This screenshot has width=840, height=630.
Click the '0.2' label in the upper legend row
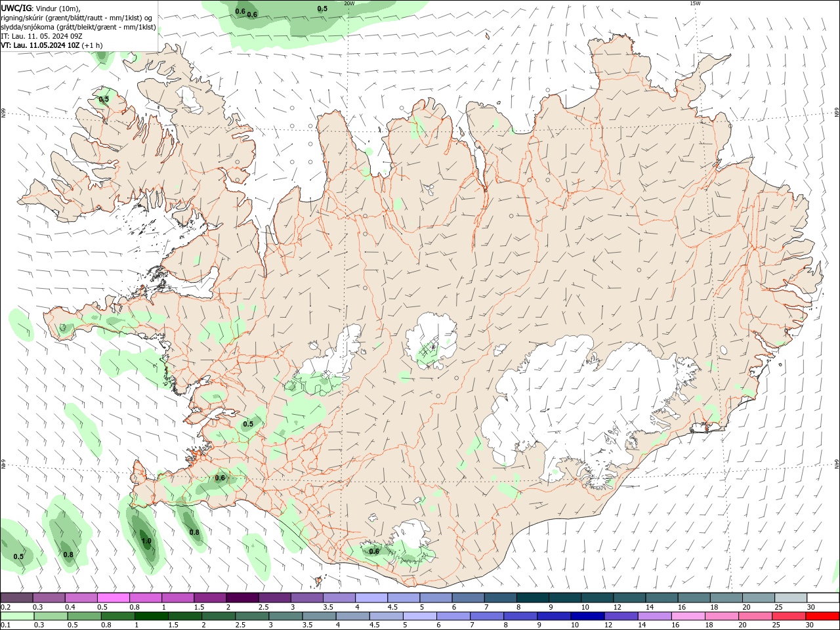click(5, 607)
